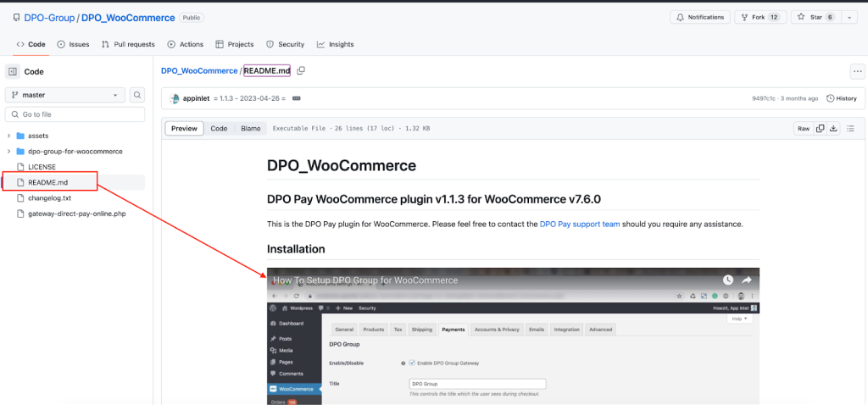Expand the assets folder chevron
The image size is (868, 405).
click(8, 136)
